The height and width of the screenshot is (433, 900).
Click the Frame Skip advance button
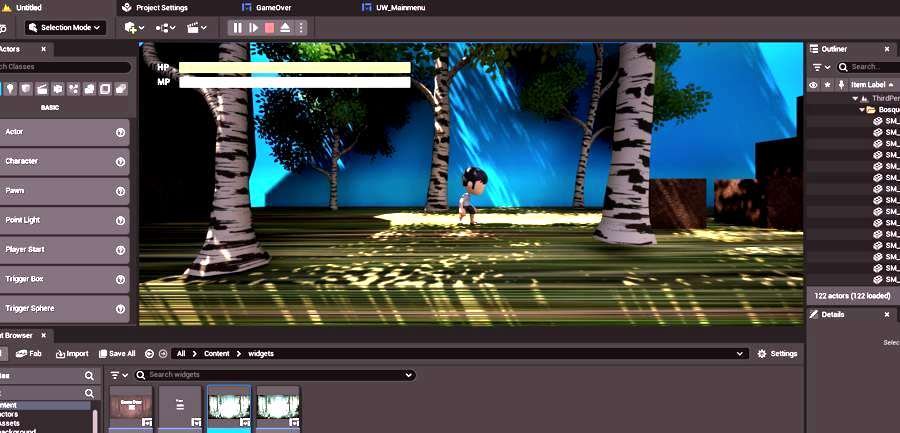pyautogui.click(x=253, y=28)
